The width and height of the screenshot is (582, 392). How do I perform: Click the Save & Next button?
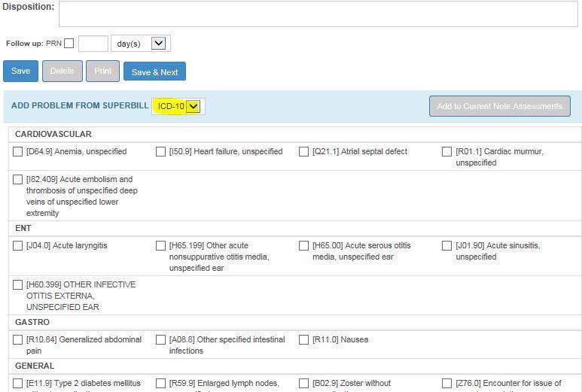[x=154, y=72]
